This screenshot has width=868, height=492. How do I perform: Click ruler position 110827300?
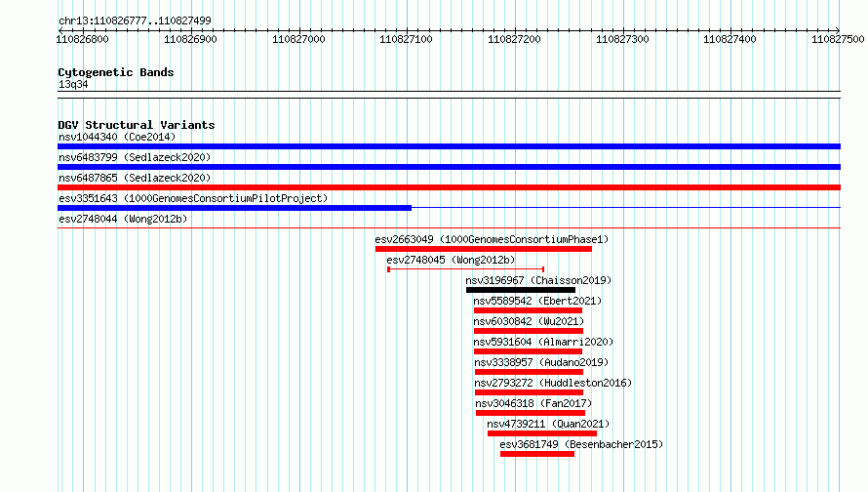(x=622, y=39)
